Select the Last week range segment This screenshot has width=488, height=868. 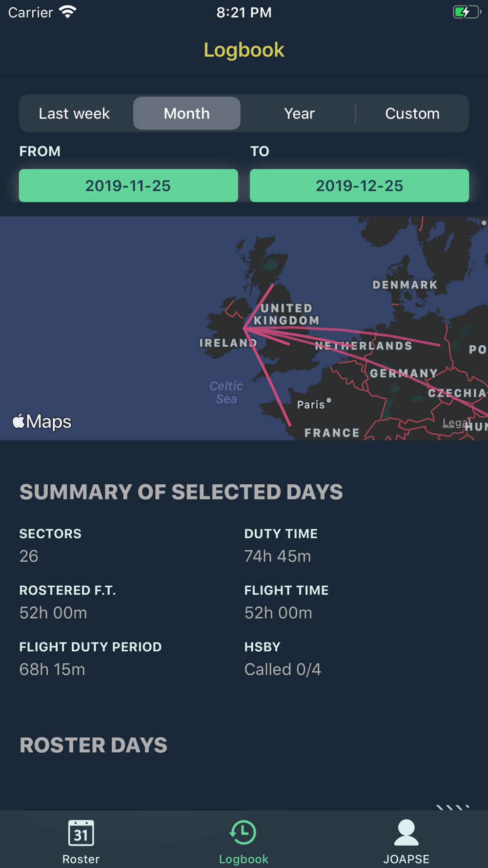(x=74, y=113)
